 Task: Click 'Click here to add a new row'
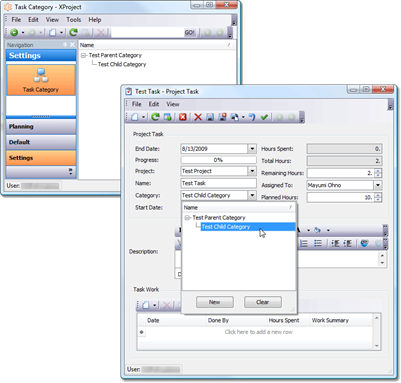pyautogui.click(x=258, y=332)
